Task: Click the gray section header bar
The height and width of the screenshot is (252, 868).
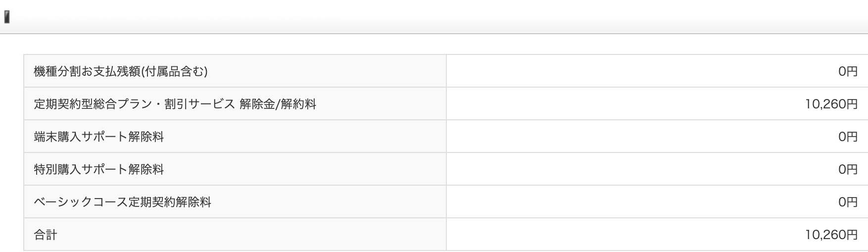Action: click(434, 17)
